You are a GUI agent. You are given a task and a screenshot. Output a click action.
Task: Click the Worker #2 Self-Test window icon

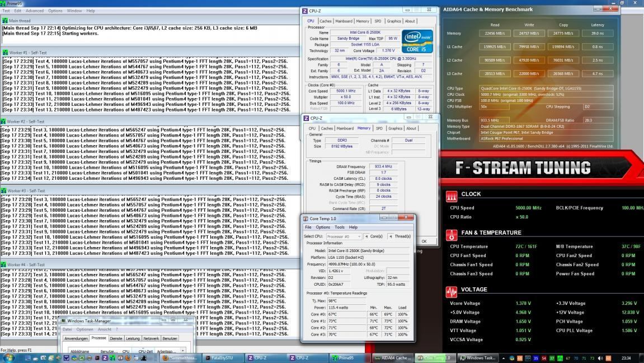pos(3,122)
